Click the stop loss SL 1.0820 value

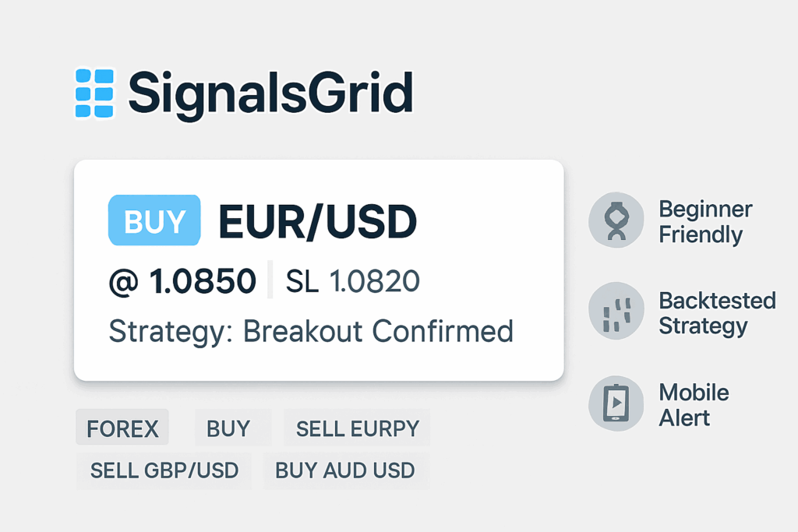click(x=353, y=281)
